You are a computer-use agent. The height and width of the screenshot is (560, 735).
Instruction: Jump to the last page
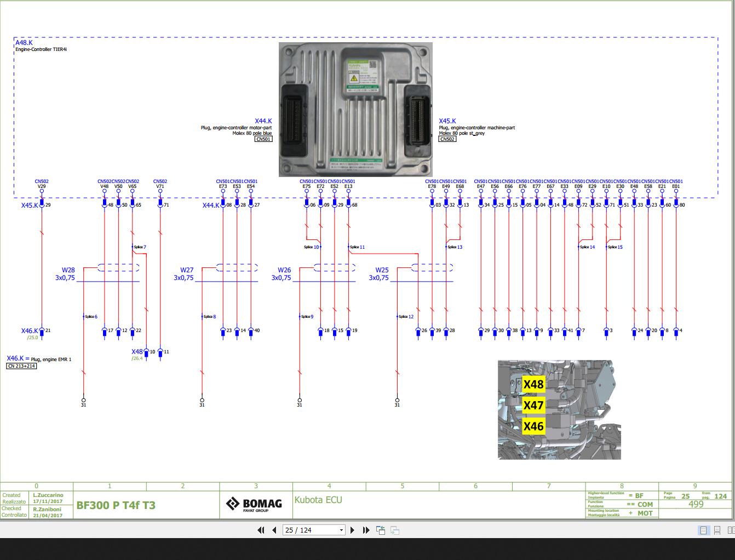[366, 530]
